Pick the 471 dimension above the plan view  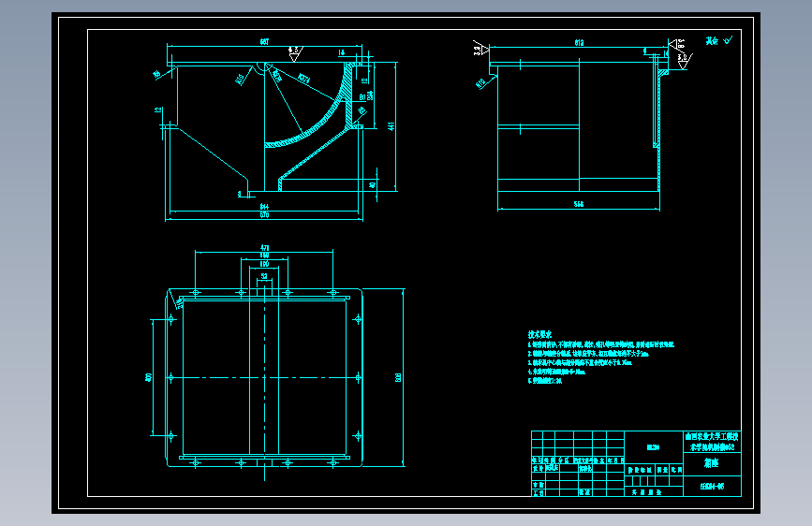[x=264, y=247]
